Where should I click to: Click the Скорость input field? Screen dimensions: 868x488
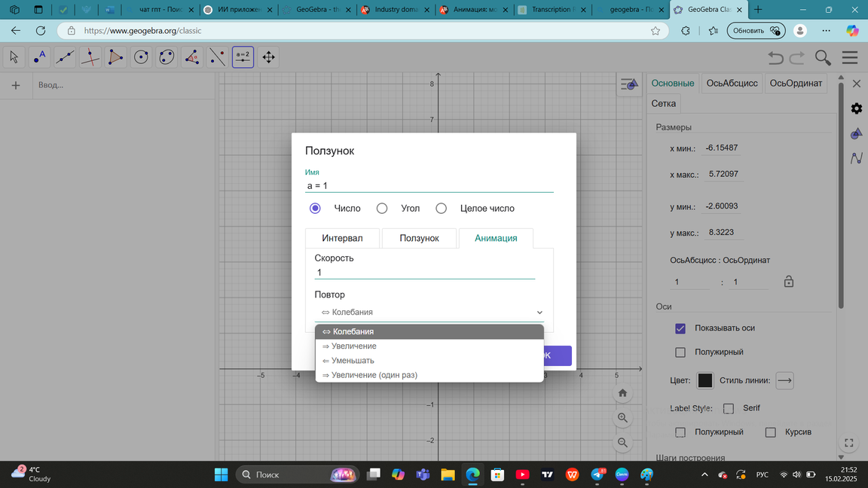click(424, 273)
